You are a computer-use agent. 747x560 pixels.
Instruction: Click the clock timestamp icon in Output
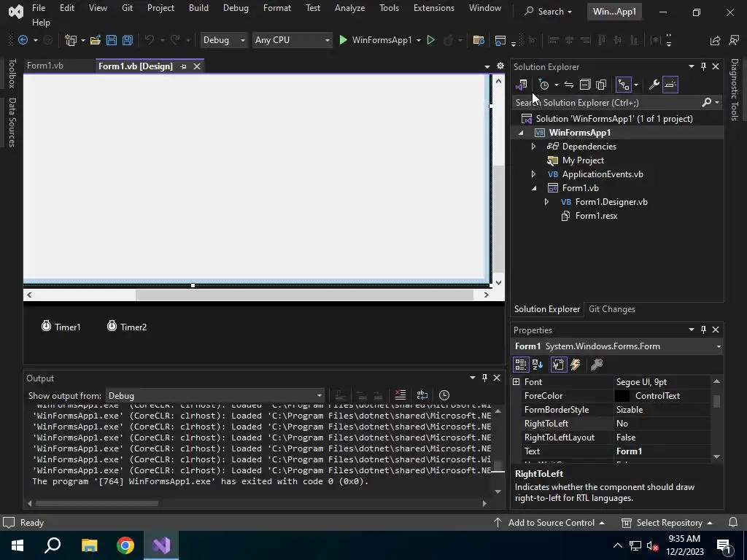[444, 395]
